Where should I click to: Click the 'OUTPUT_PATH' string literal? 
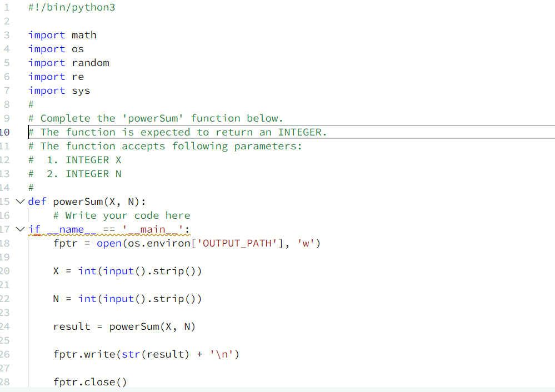point(237,243)
